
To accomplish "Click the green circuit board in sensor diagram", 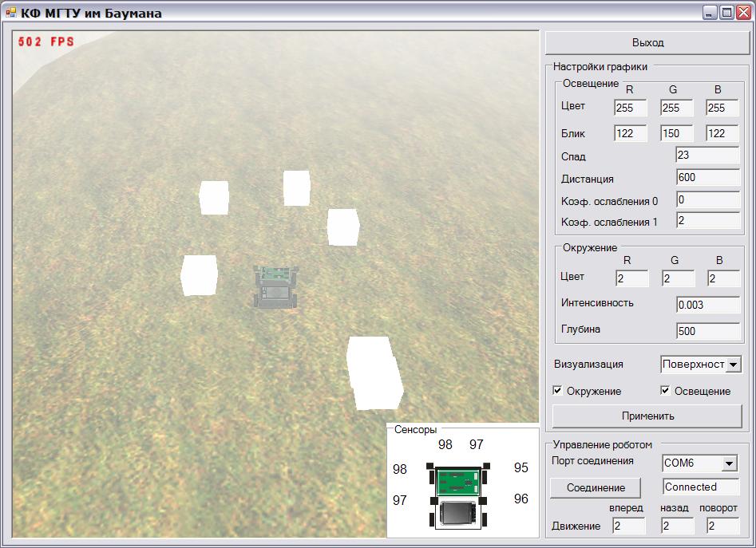I will coord(459,481).
